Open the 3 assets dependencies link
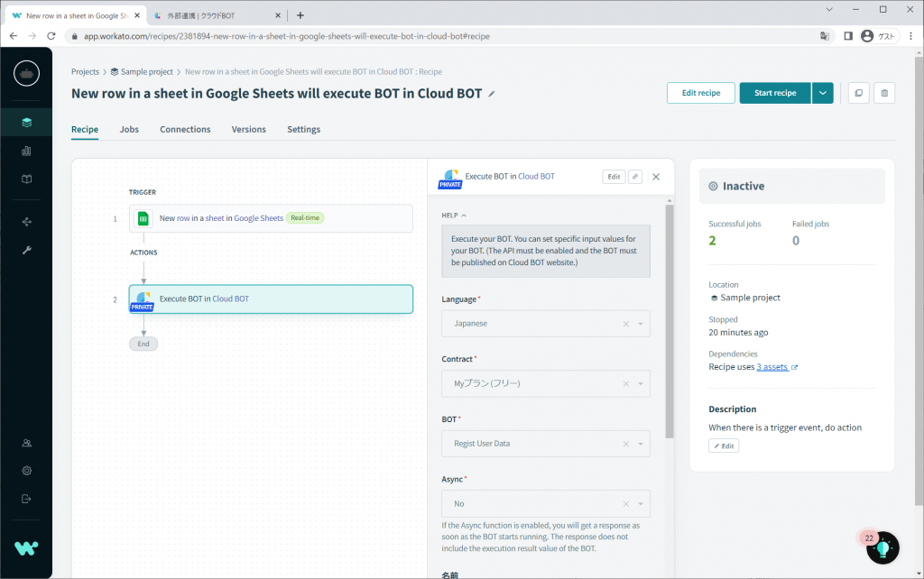 pos(772,367)
